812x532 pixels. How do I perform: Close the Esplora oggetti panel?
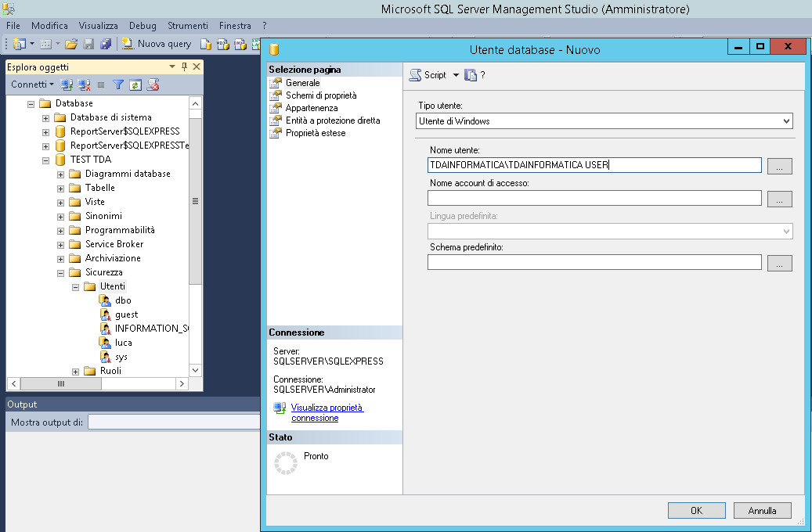pyautogui.click(x=197, y=66)
